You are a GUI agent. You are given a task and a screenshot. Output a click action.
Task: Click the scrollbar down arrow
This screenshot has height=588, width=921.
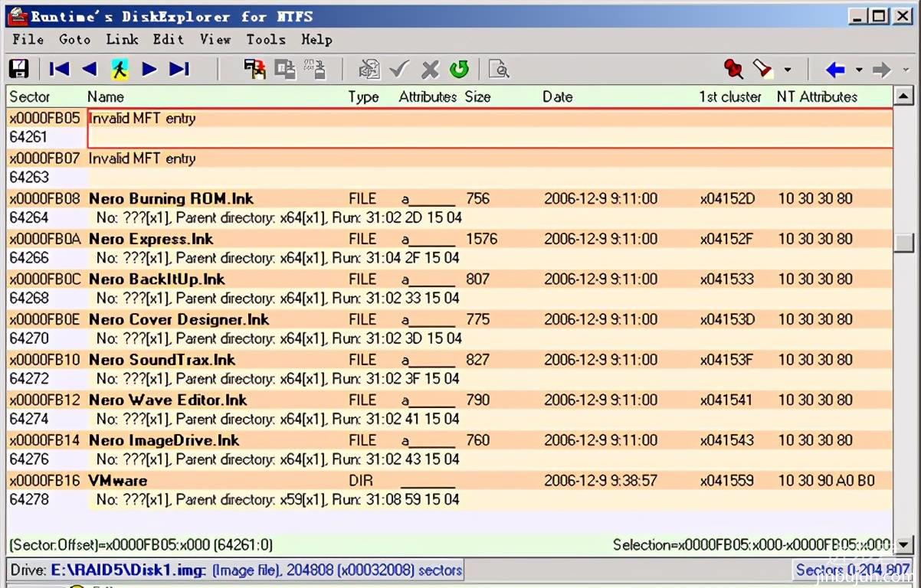coord(904,544)
